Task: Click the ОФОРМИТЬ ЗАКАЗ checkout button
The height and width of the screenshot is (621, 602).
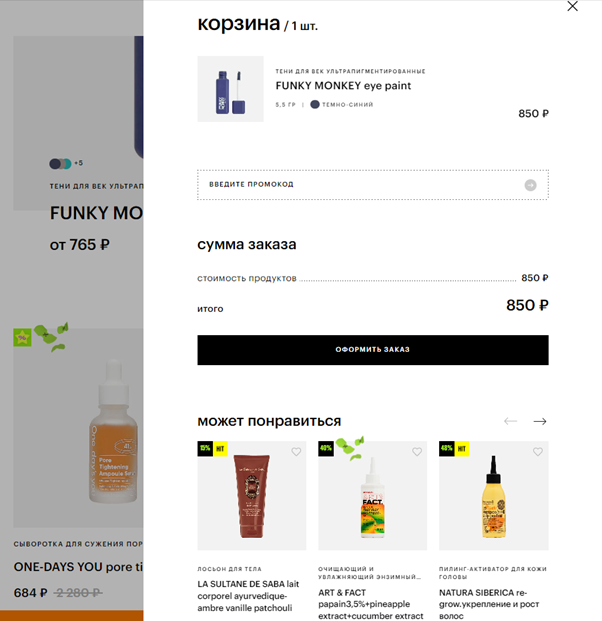Action: pyautogui.click(x=373, y=350)
